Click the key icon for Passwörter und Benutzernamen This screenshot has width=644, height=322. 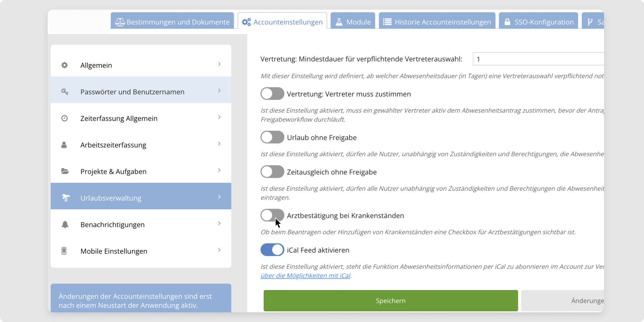[x=64, y=92]
